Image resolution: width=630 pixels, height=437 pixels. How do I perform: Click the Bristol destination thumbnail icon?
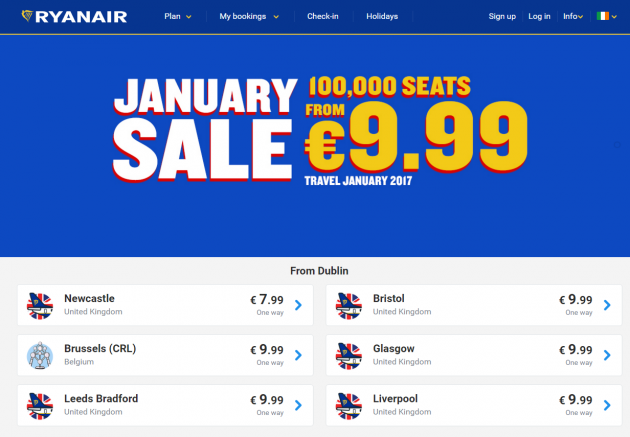tap(348, 305)
